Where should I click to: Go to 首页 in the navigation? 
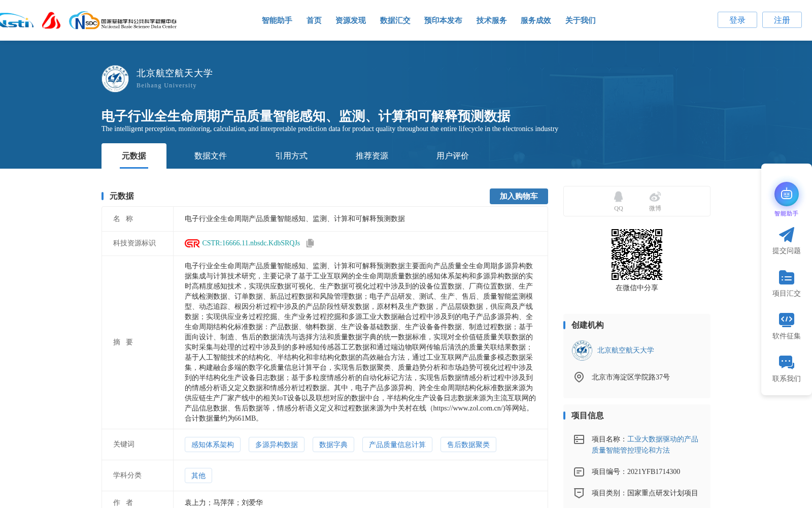(314, 20)
